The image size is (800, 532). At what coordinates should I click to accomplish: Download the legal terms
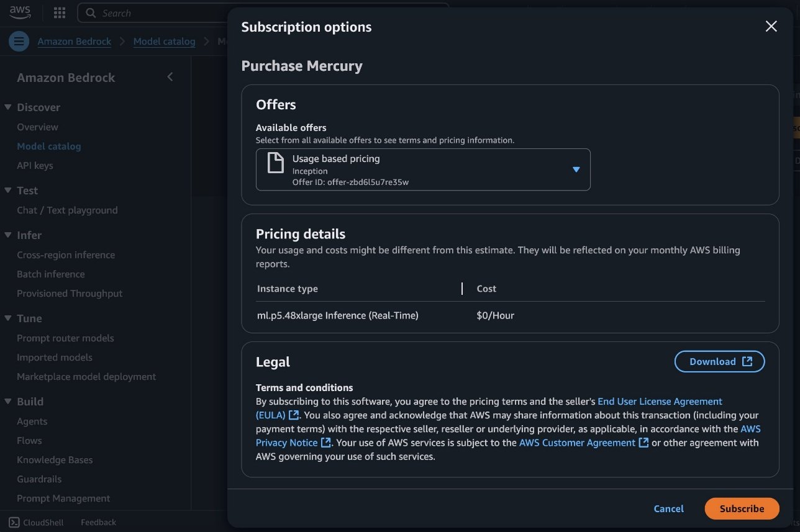point(719,361)
